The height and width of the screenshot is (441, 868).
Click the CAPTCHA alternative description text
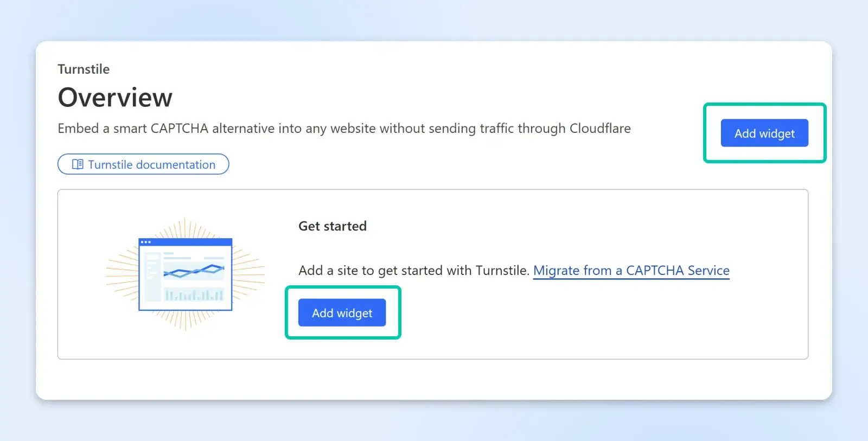(344, 129)
